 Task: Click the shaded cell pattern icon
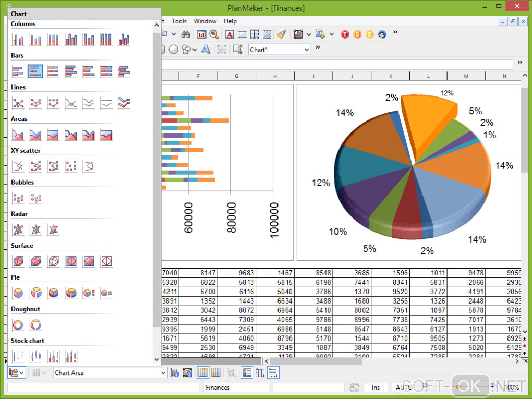[x=267, y=34]
